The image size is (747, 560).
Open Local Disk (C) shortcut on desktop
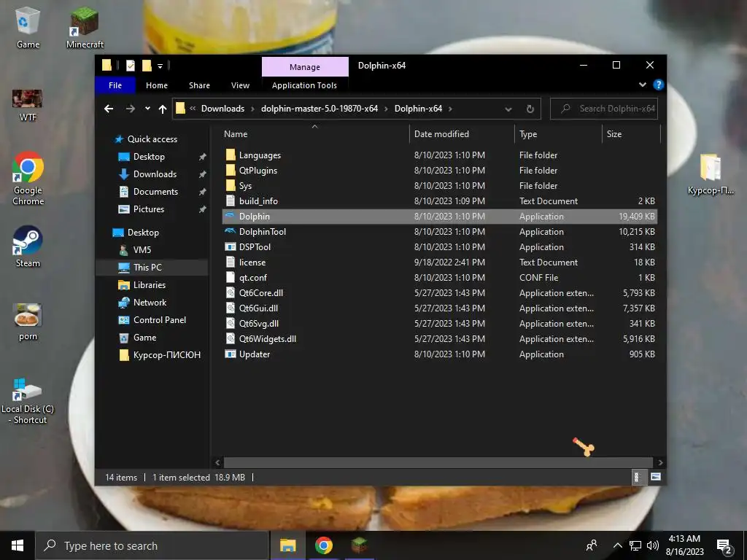[x=28, y=401]
